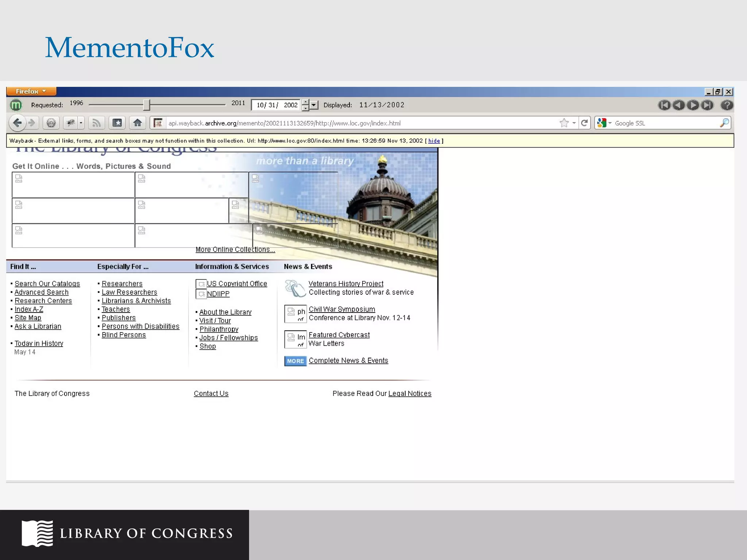The height and width of the screenshot is (560, 747).
Task: Click the green MementoFox toggle icon
Action: click(x=16, y=105)
